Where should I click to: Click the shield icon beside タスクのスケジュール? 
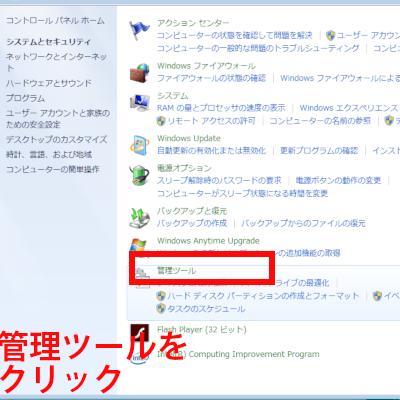tap(161, 309)
